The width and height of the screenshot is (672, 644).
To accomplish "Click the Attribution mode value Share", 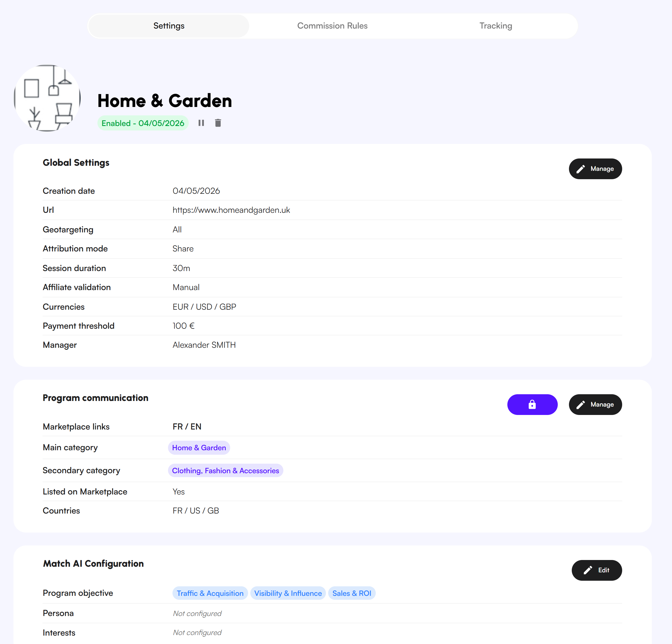I will [183, 249].
